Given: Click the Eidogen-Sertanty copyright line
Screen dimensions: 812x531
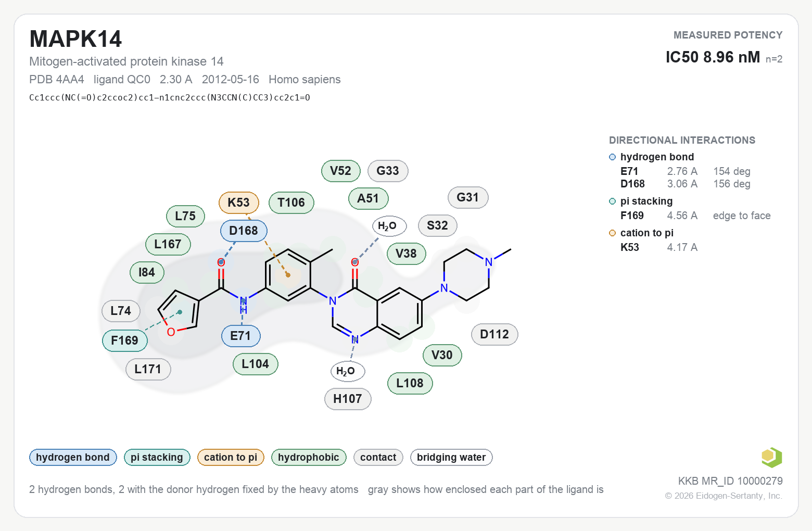Looking at the screenshot, I should tap(724, 496).
